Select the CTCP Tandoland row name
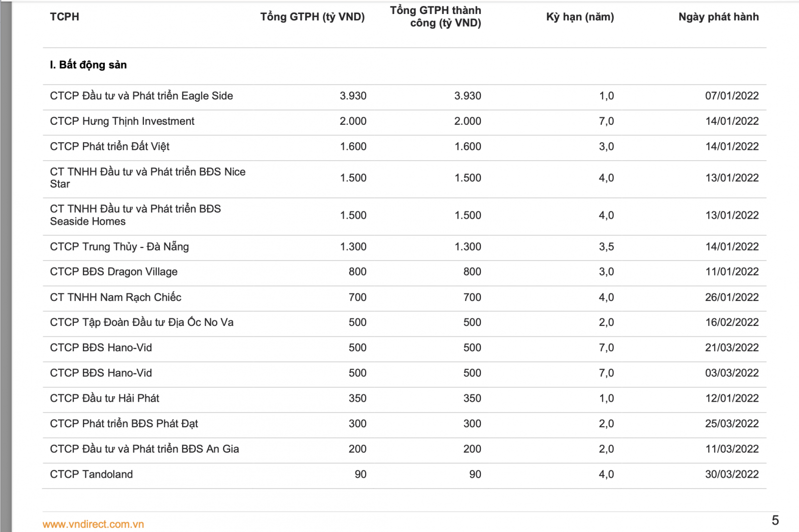The height and width of the screenshot is (532, 799). tap(91, 474)
